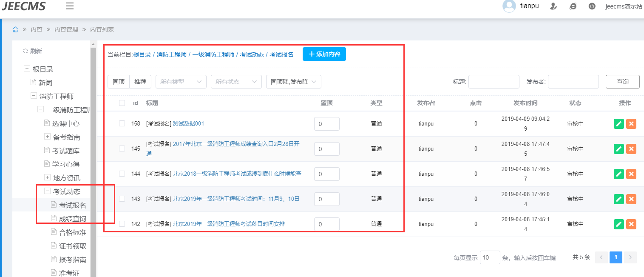Collapse the 考试动态 tree node
This screenshot has width=644, height=277.
click(47, 191)
